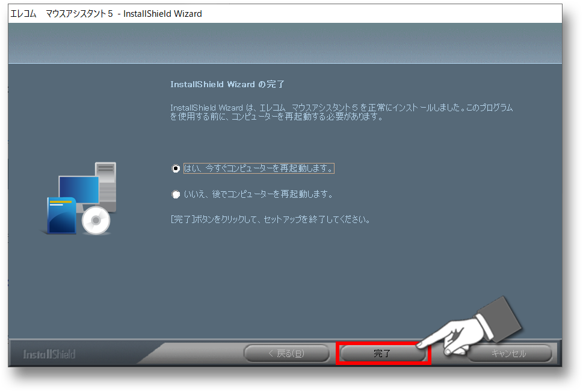Click the installation success message paragraph
583x392 pixels.
point(341,112)
